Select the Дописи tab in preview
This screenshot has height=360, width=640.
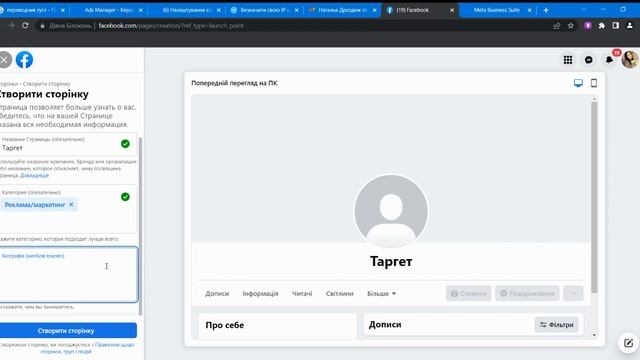point(217,293)
